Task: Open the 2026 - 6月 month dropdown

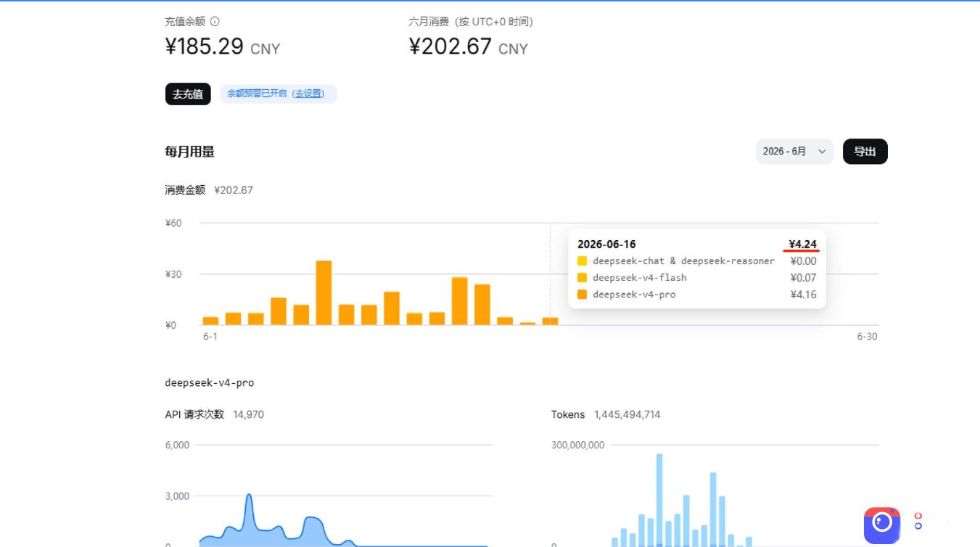Action: point(794,152)
